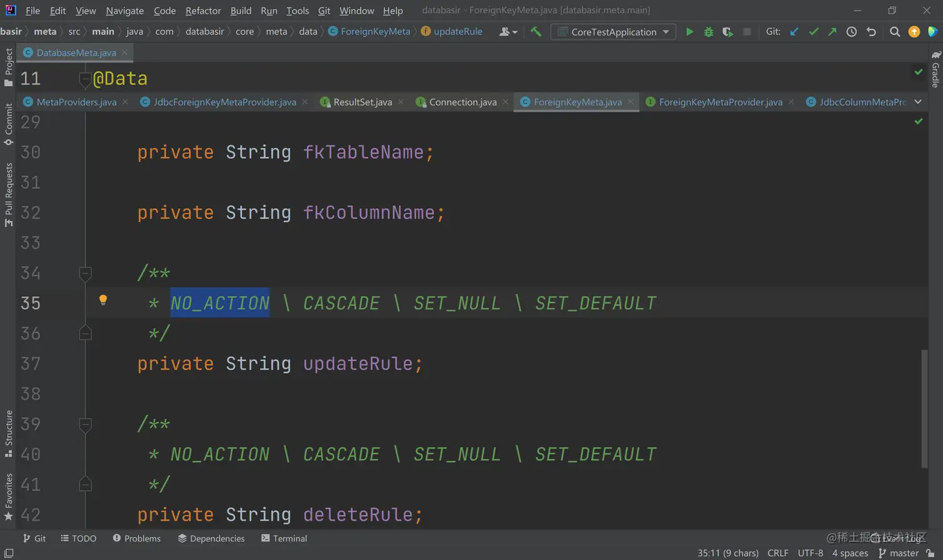The width and height of the screenshot is (943, 560).
Task: Toggle the Pull Requests tool window
Action: tap(9, 195)
